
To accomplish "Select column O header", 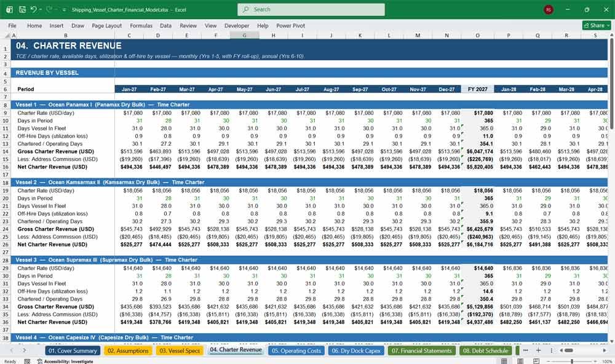I will (x=477, y=35).
